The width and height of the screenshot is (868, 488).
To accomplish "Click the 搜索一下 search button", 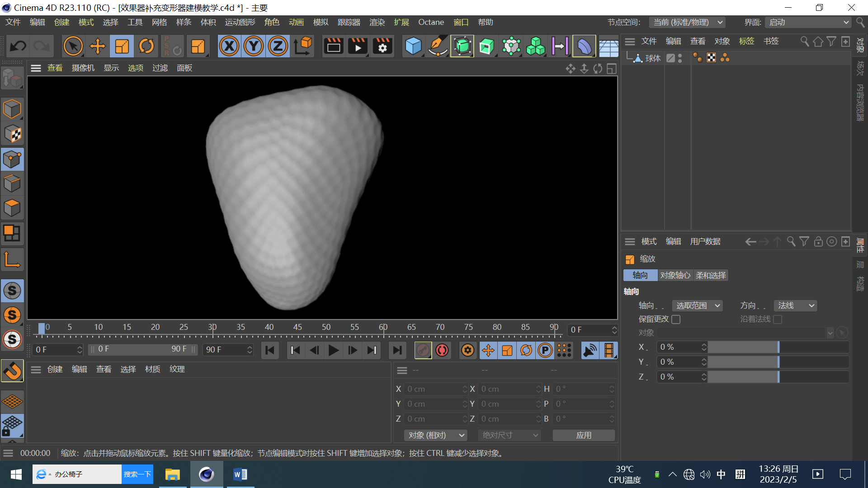I will tap(137, 474).
